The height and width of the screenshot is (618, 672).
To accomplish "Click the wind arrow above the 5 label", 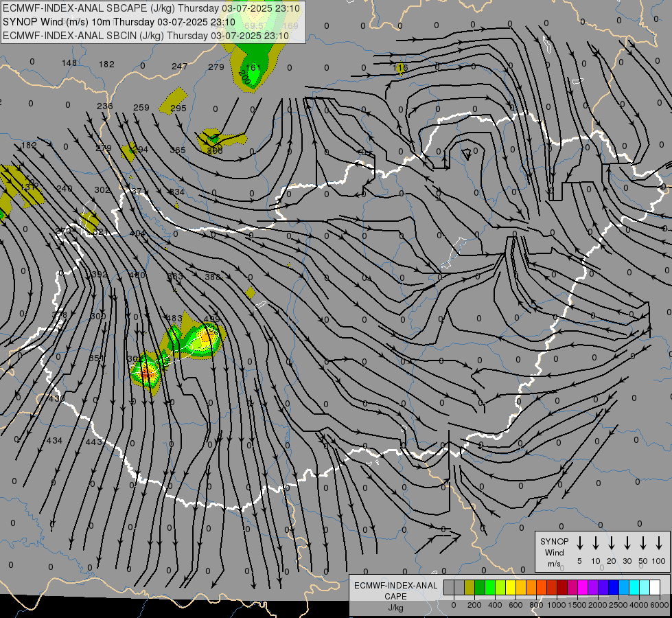I will click(x=580, y=543).
